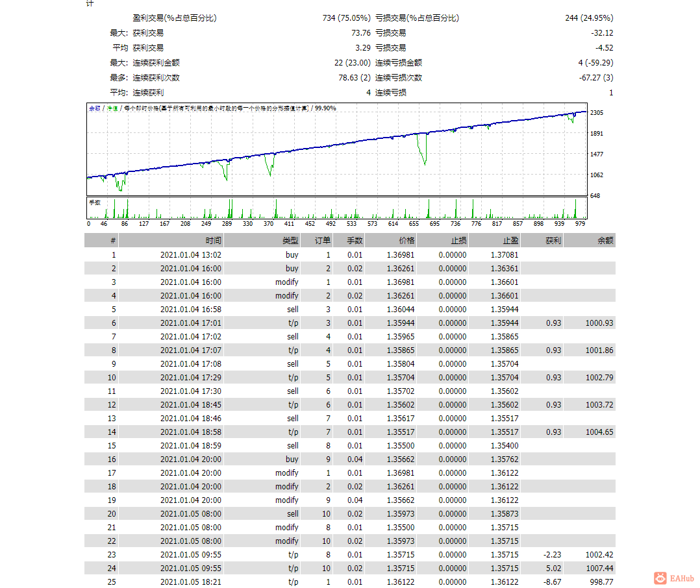The image size is (700, 588).
Task: Click the 亏损交易(%占总百分比) label
Action: (x=417, y=18)
